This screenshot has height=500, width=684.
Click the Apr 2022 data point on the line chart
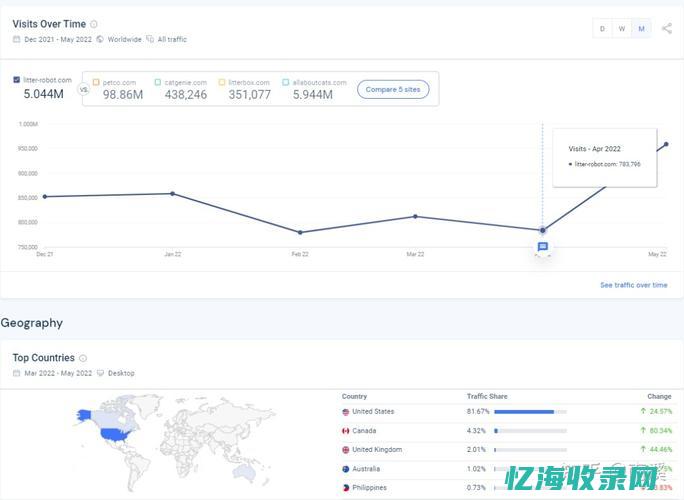click(x=542, y=230)
